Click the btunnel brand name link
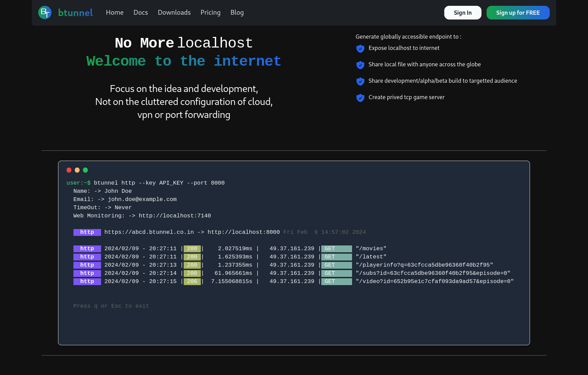588x375 pixels. (75, 13)
